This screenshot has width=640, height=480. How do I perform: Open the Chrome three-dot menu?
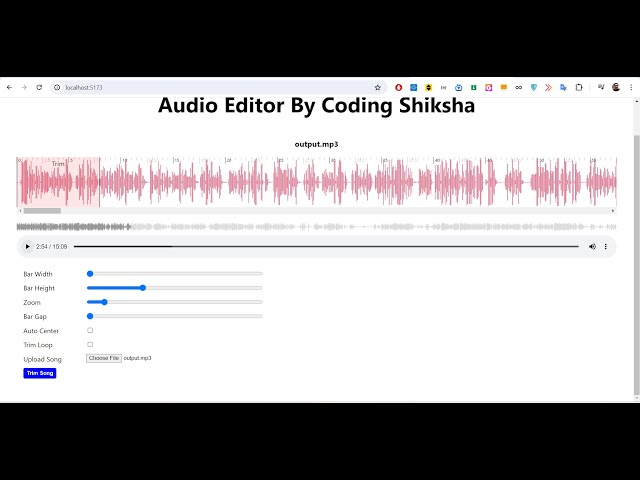[x=630, y=88]
